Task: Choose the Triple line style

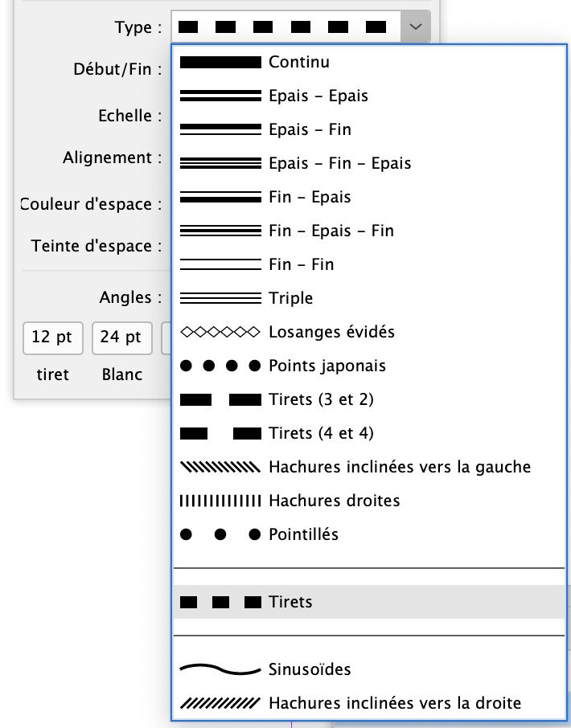Action: pos(290,298)
